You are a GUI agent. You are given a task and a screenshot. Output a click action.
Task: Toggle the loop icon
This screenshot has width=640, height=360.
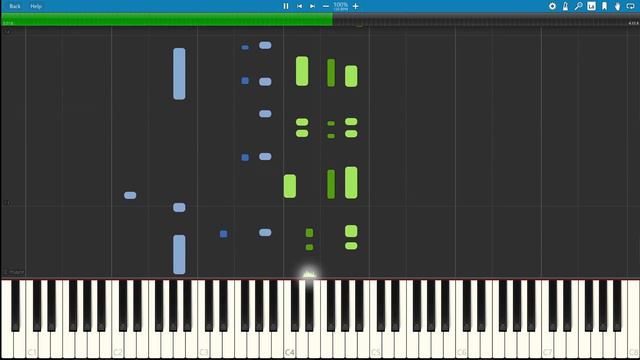pos(631,6)
